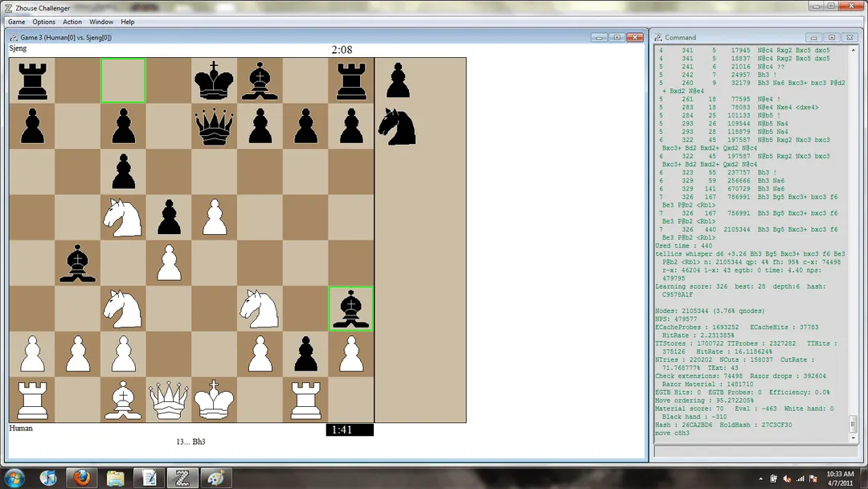Select the white king on e1

tap(215, 400)
